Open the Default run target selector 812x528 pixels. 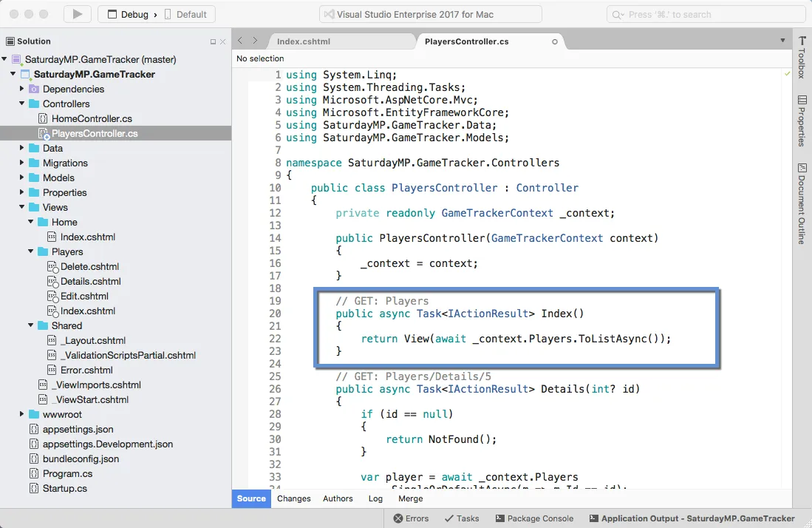(x=185, y=15)
